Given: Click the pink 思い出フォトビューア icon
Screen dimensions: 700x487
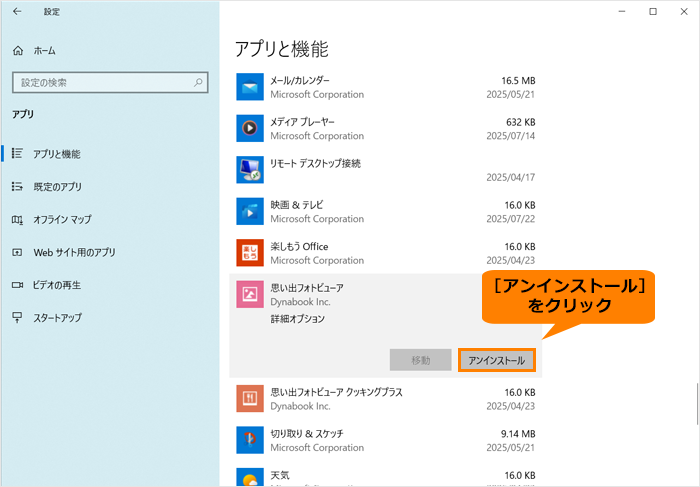Looking at the screenshot, I should tap(250, 294).
